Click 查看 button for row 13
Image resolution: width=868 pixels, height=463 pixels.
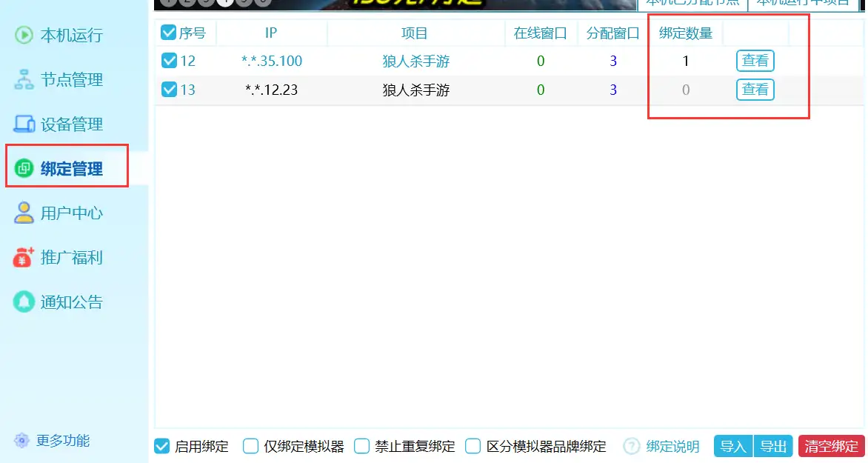pos(755,90)
